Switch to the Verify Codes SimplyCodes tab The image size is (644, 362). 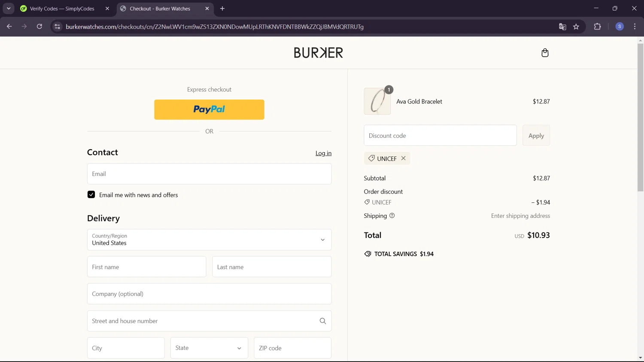point(62,9)
